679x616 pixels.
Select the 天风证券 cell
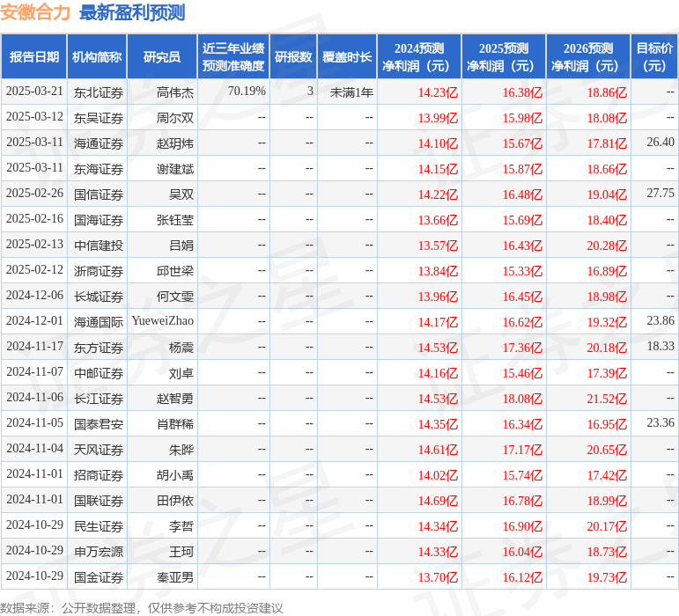tap(99, 450)
